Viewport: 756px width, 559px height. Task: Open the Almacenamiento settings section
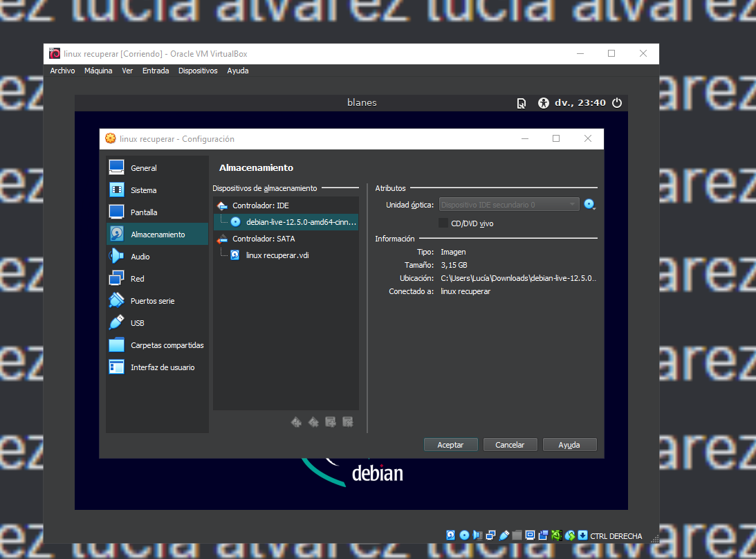click(x=156, y=234)
